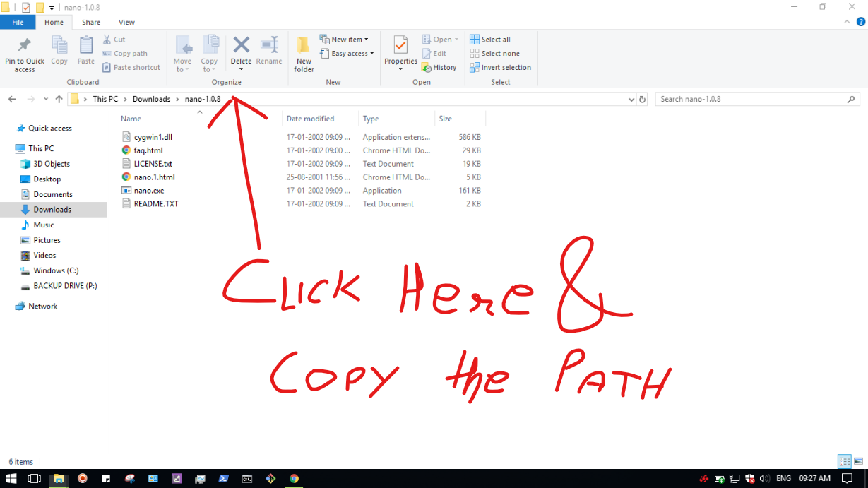Open the taskbar volume control
The height and width of the screenshot is (488, 868).
pos(763,478)
